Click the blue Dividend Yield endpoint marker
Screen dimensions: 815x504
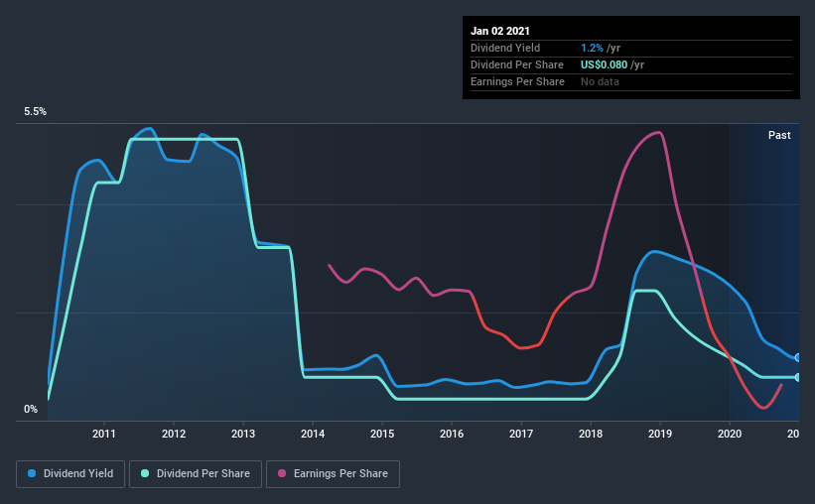(797, 357)
